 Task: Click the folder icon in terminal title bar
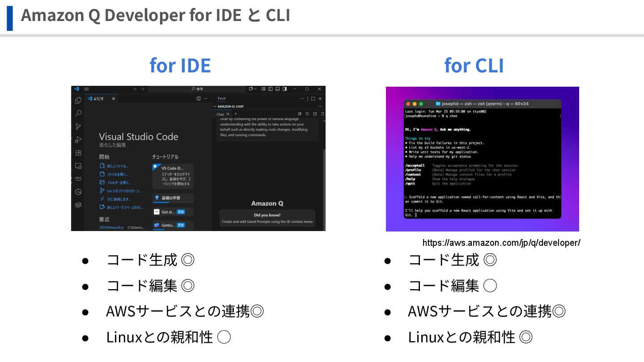[438, 104]
